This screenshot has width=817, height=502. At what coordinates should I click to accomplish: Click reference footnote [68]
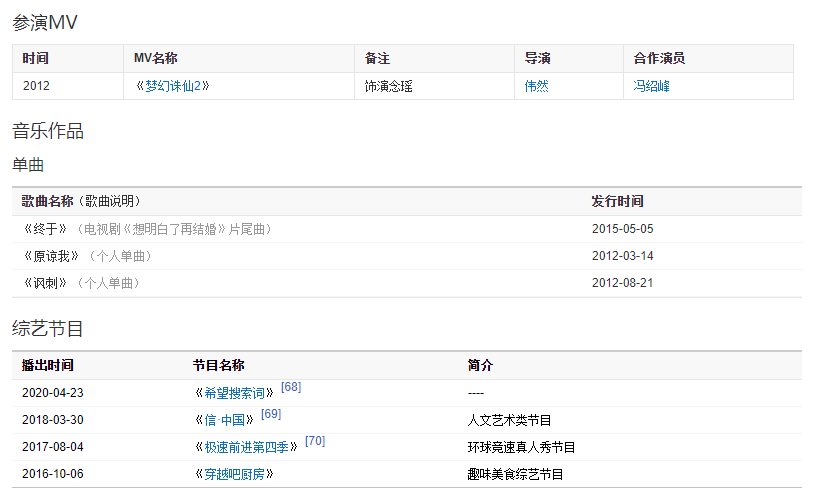point(291,387)
